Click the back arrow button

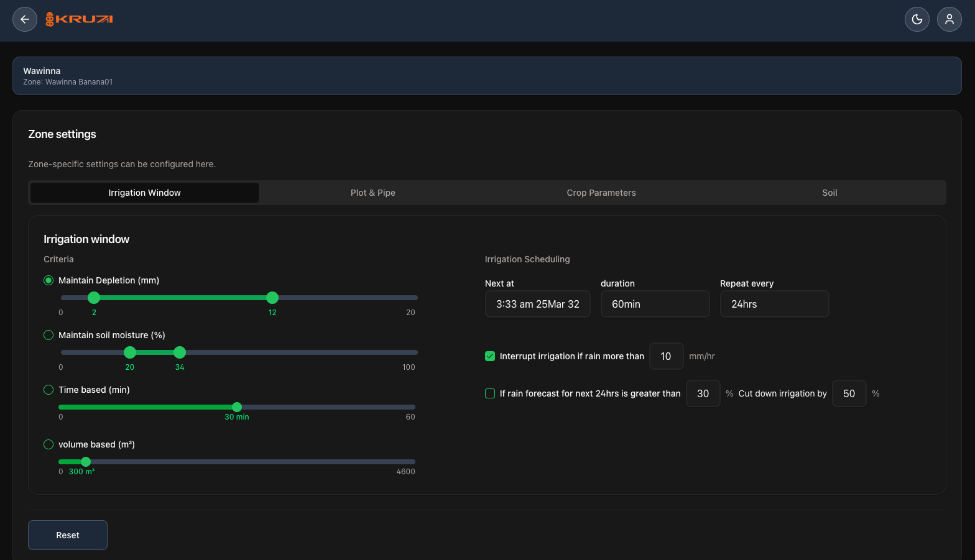(x=25, y=19)
